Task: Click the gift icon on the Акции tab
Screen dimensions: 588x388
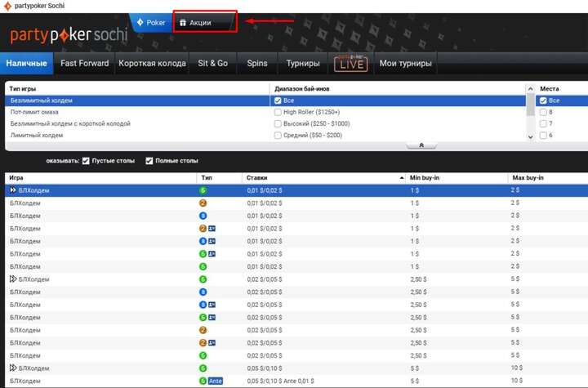Action: pos(183,23)
